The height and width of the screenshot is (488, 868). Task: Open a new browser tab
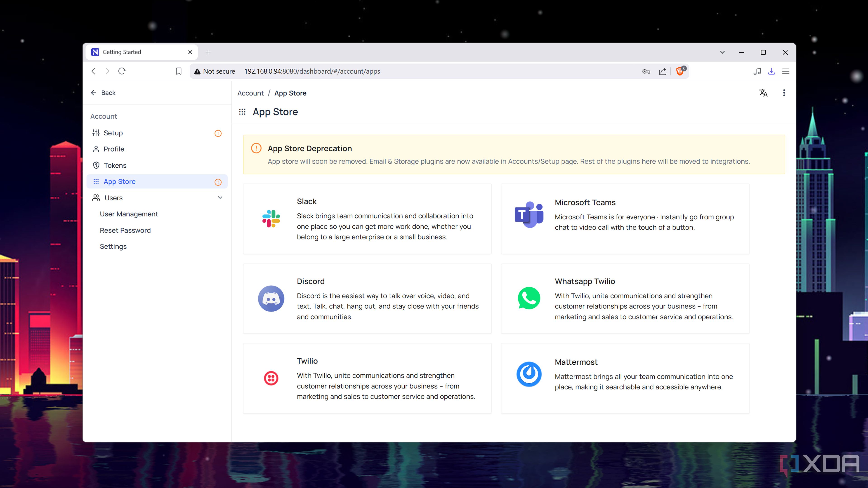tap(208, 52)
